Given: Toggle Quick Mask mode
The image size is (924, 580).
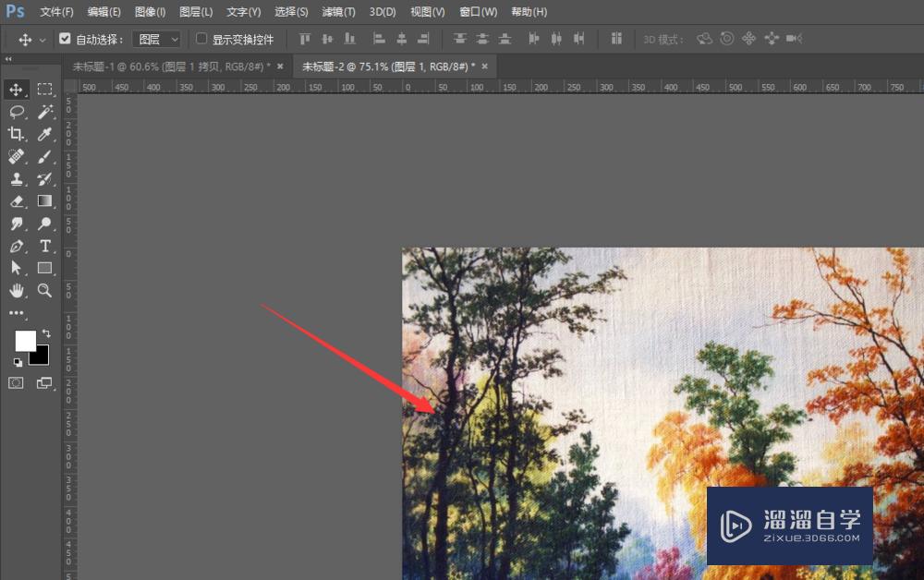Looking at the screenshot, I should pos(16,383).
